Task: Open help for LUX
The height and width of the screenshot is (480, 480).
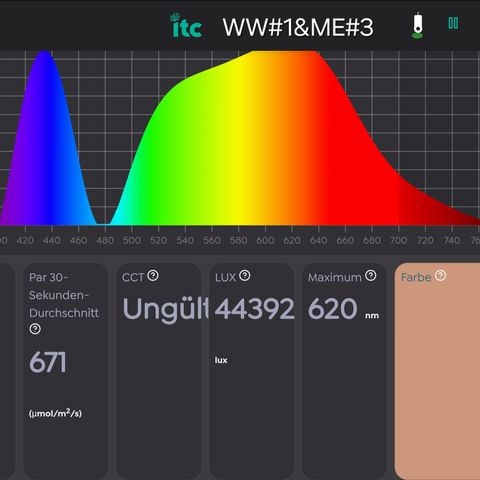Action: pyautogui.click(x=245, y=276)
